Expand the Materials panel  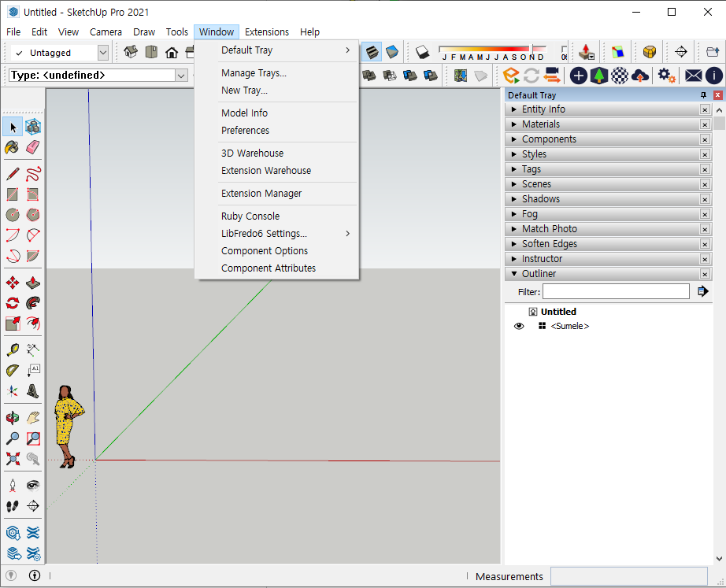(514, 124)
